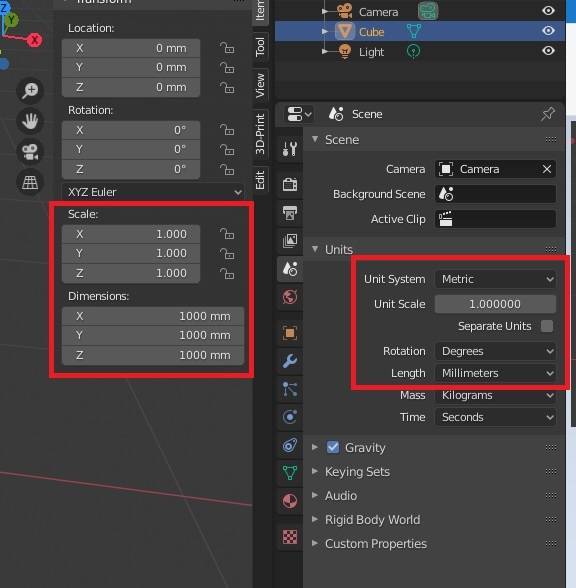The height and width of the screenshot is (588, 576).
Task: Expand the Rigid Body World panel
Action: [x=372, y=519]
